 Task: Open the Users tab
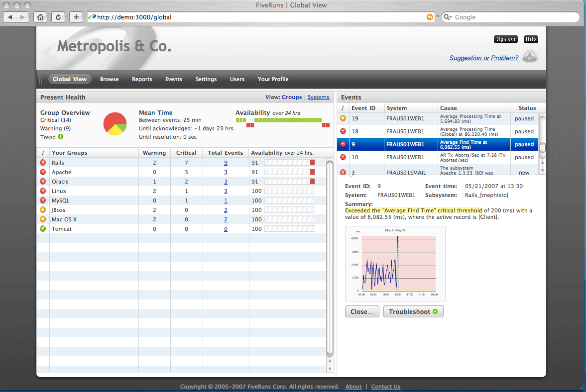click(x=237, y=79)
